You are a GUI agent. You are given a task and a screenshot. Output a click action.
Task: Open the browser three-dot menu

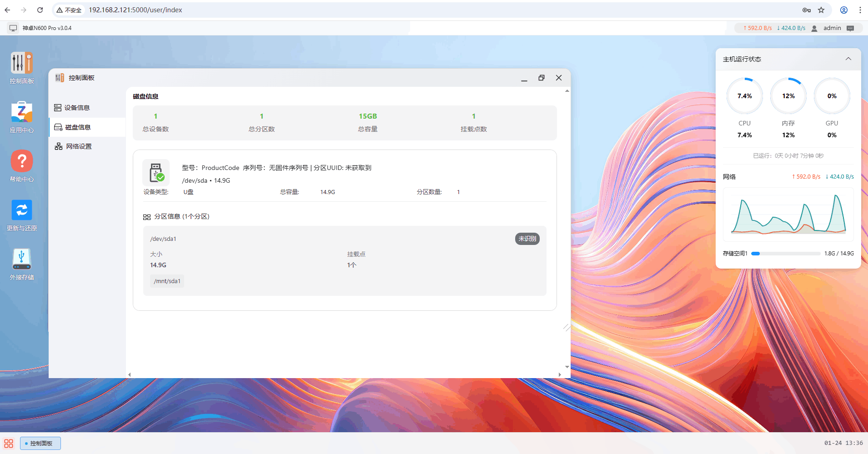[x=860, y=10]
